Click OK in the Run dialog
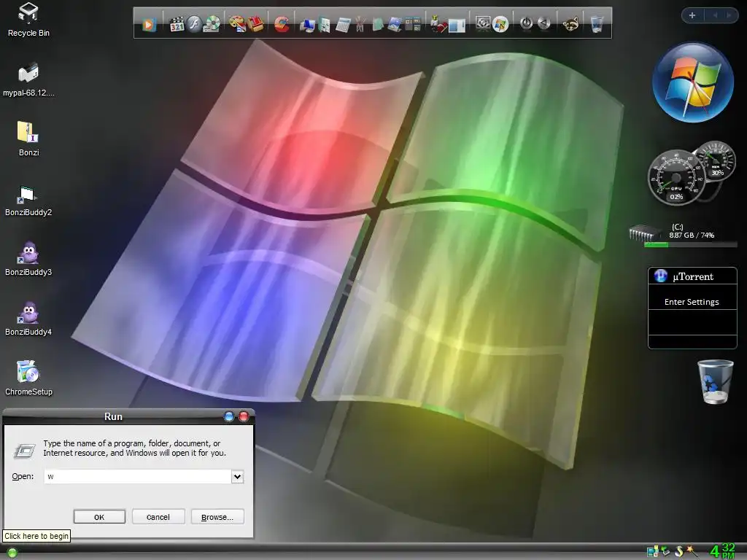Screen dimensions: 747x560 coord(99,517)
